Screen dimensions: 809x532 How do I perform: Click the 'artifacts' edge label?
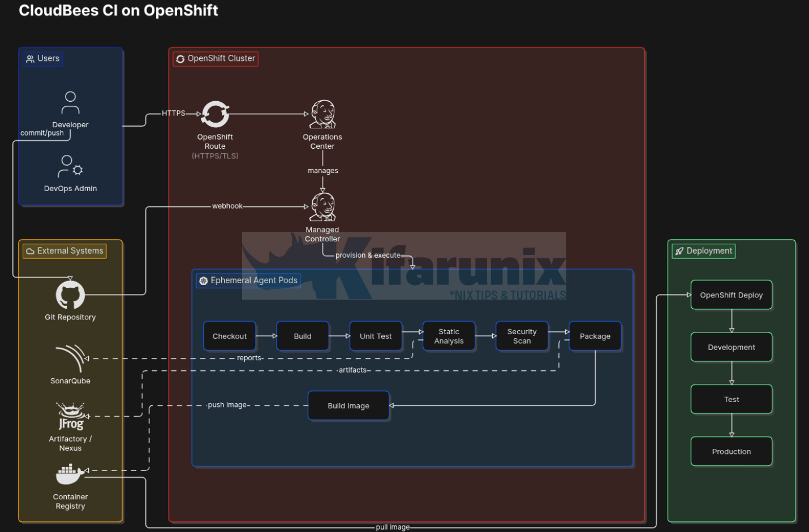(x=353, y=370)
